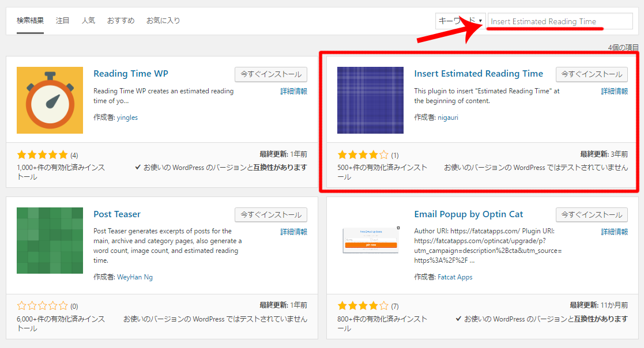This screenshot has height=348, width=644.
Task: Open the Email Popup by Optin Cat thumbnail
Action: click(x=371, y=240)
